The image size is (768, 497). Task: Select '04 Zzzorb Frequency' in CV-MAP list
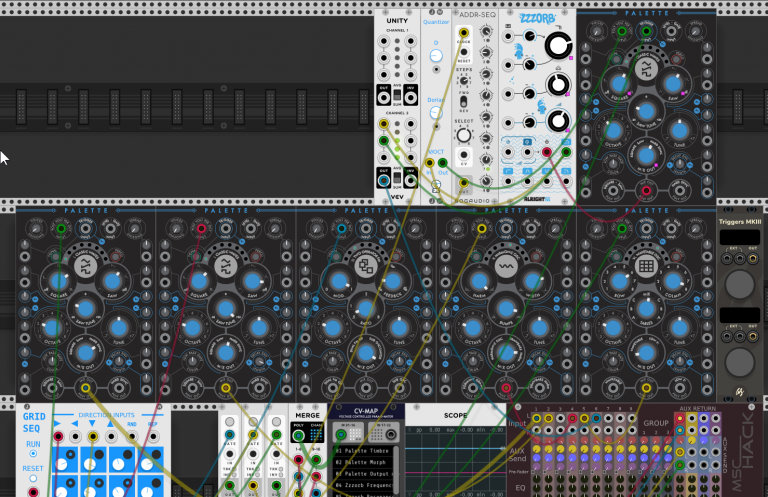tap(362, 486)
